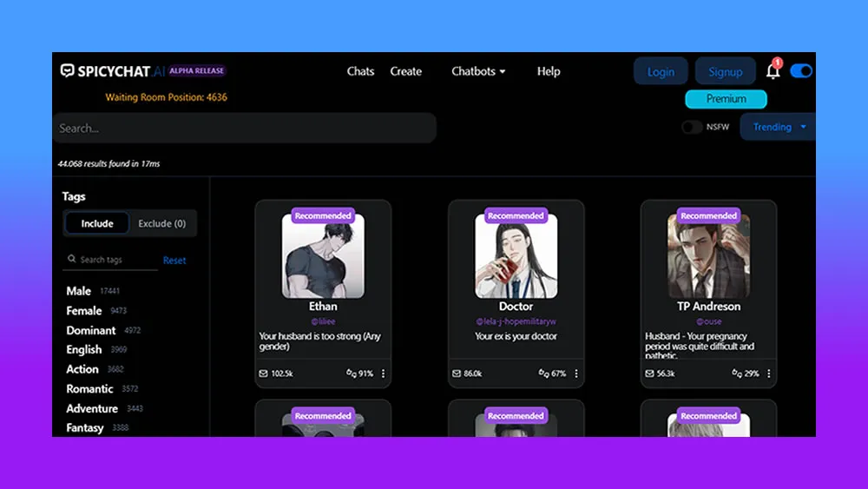Click the Premium button
The image size is (868, 489).
click(x=726, y=99)
